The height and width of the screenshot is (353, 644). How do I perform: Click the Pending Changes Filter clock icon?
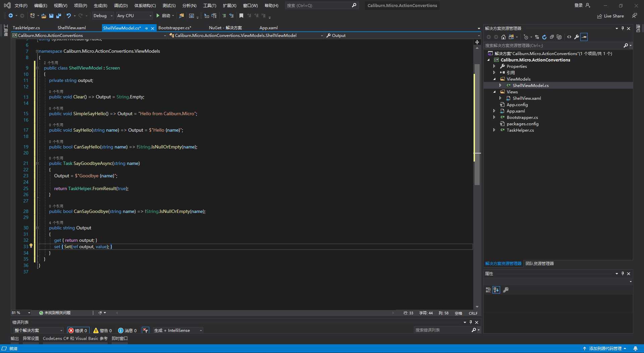coord(526,37)
